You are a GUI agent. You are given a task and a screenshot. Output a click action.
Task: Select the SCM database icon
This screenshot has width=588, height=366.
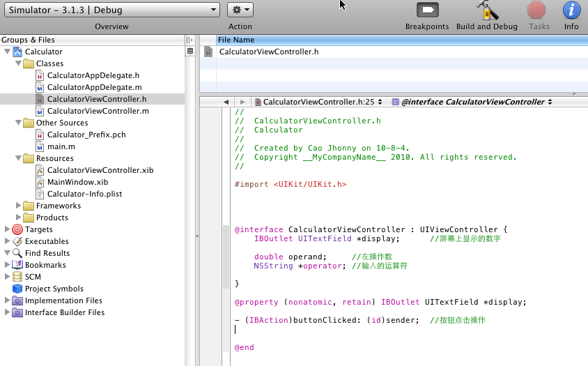pyautogui.click(x=17, y=277)
